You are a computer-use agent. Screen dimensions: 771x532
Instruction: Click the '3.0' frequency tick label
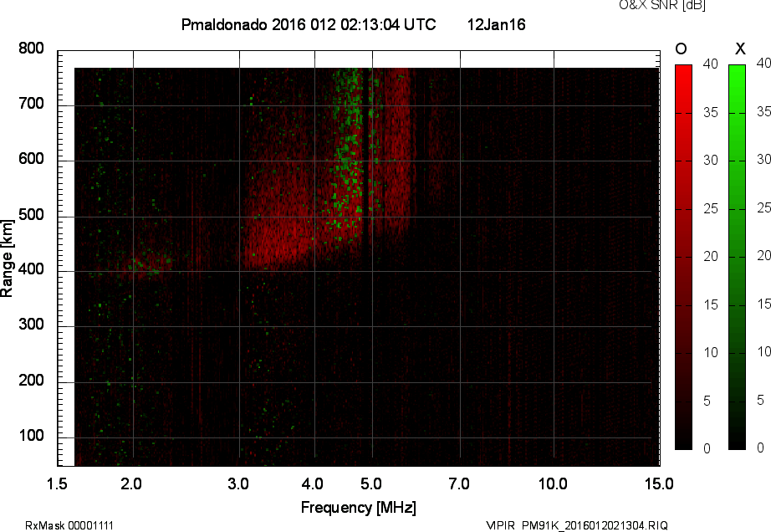coord(238,483)
